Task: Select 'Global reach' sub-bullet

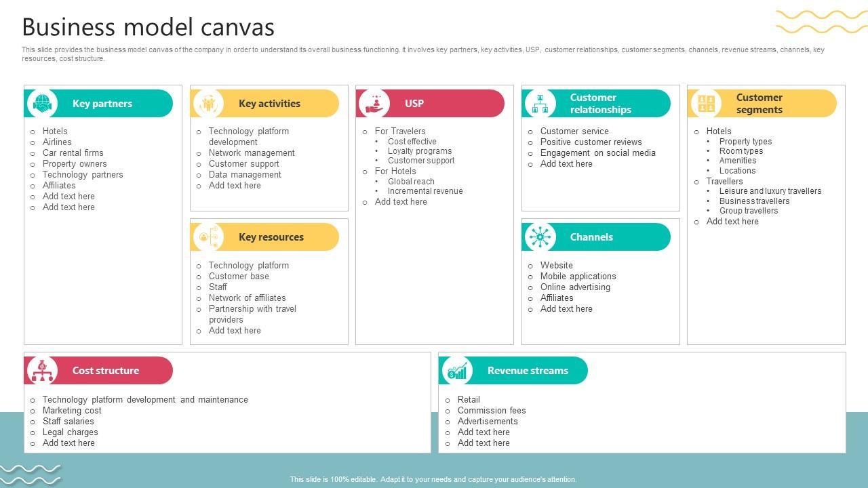Action: tap(411, 182)
